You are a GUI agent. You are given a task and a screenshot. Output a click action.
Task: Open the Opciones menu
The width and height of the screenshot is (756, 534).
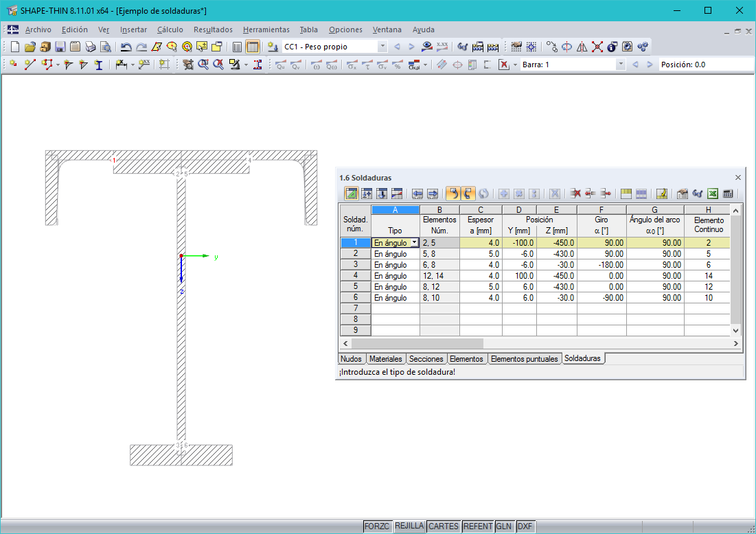click(x=345, y=30)
